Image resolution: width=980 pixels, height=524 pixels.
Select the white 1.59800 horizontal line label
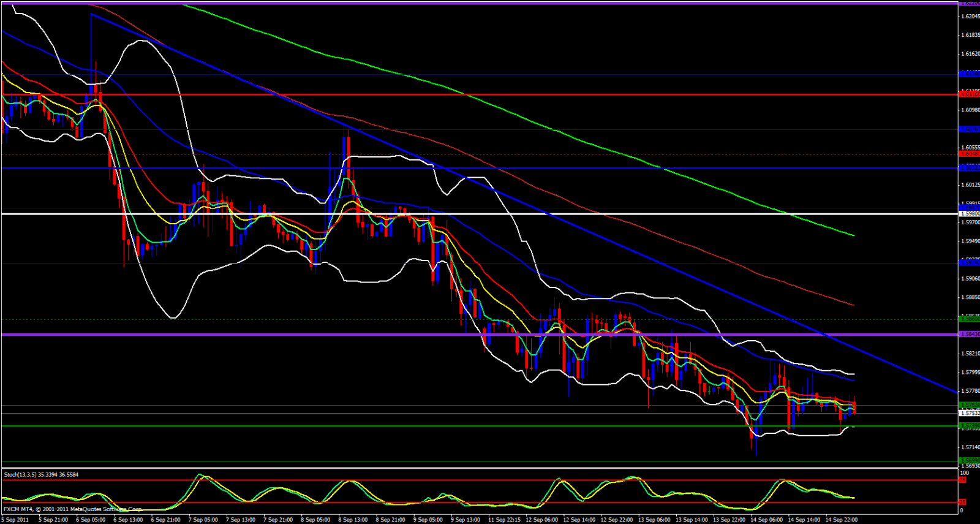coord(969,213)
